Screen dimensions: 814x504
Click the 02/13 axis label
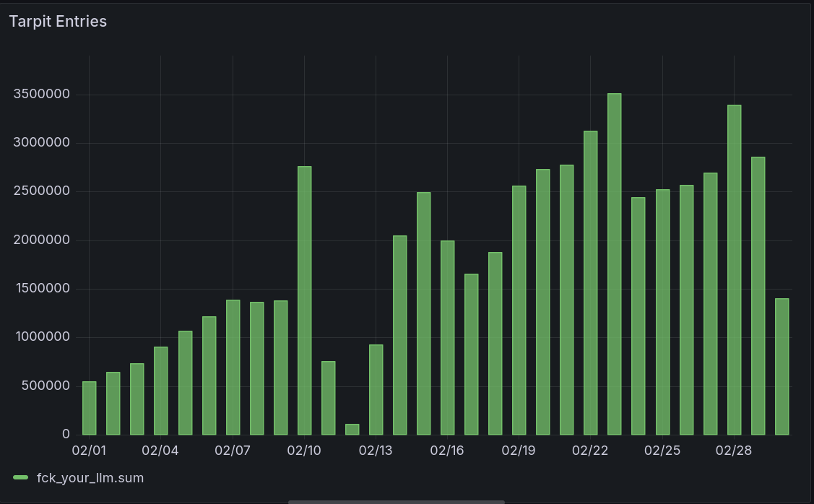[x=376, y=450]
